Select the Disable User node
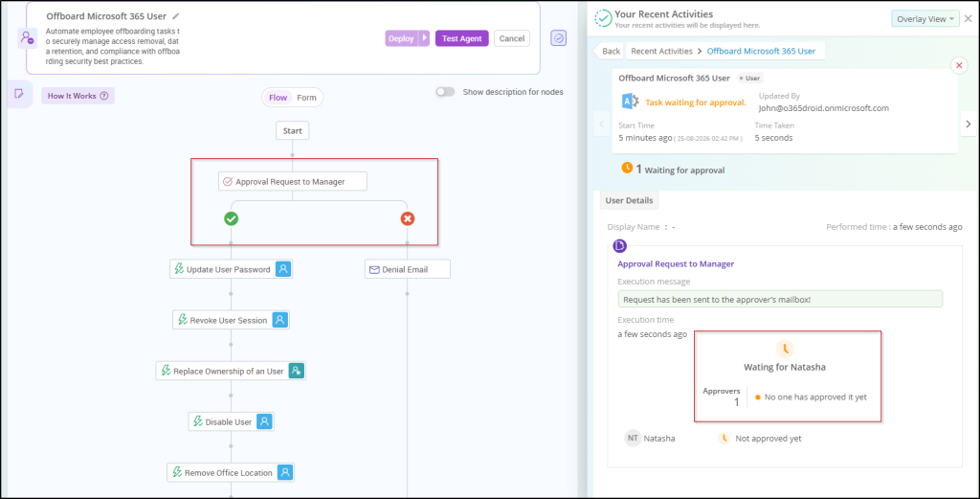This screenshot has height=499, width=980. (x=232, y=421)
